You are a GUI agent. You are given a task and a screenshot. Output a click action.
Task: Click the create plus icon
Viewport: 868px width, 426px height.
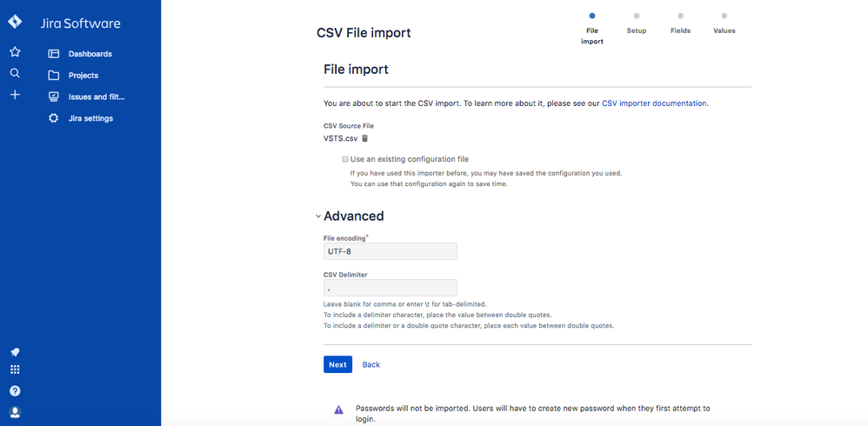pyautogui.click(x=15, y=95)
